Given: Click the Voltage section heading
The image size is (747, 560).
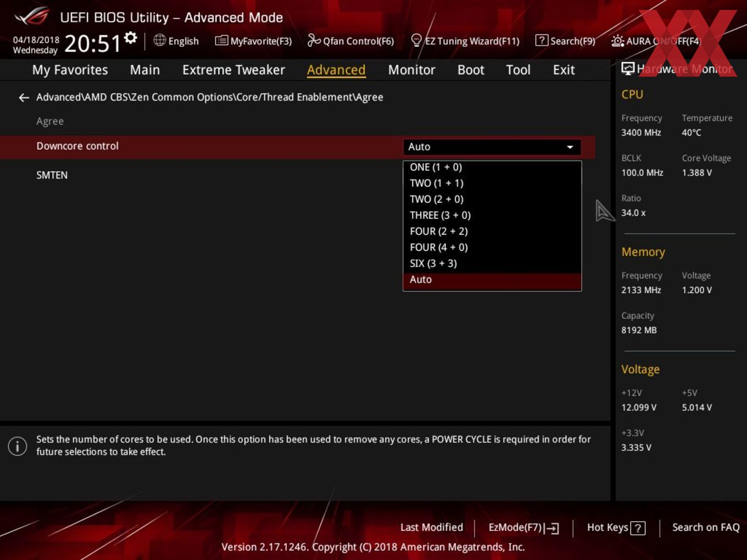Looking at the screenshot, I should [x=640, y=370].
